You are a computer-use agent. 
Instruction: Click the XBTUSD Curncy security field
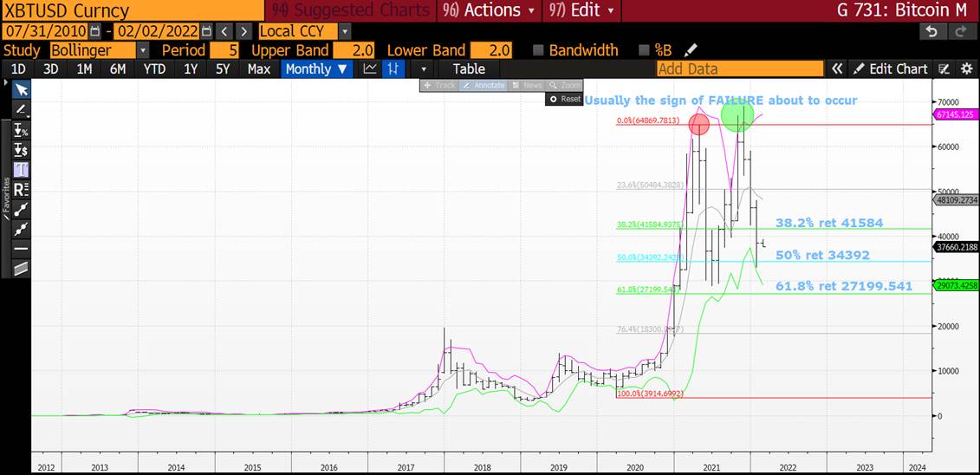132,10
